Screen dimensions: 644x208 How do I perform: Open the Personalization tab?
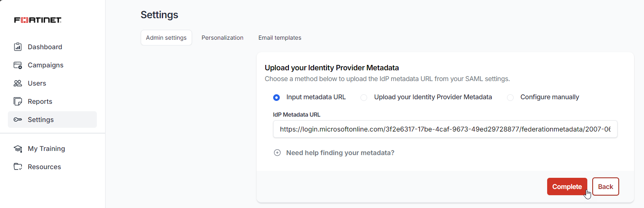(x=222, y=38)
